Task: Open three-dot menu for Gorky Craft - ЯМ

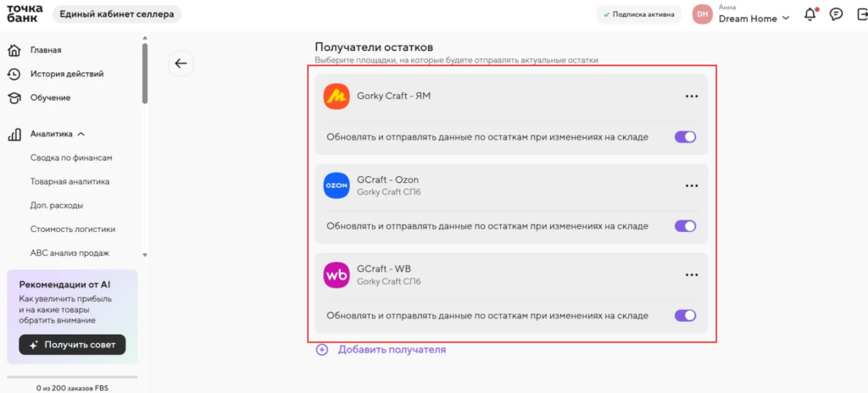Action: tap(692, 97)
